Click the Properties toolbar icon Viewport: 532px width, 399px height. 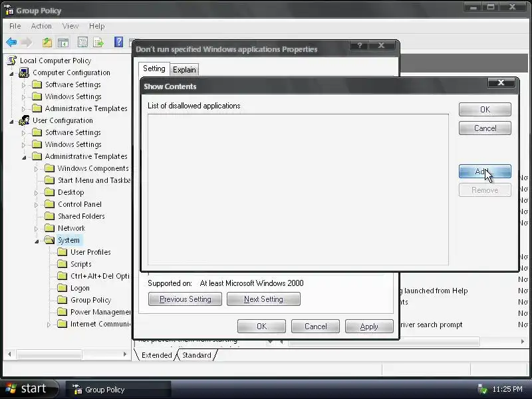82,43
